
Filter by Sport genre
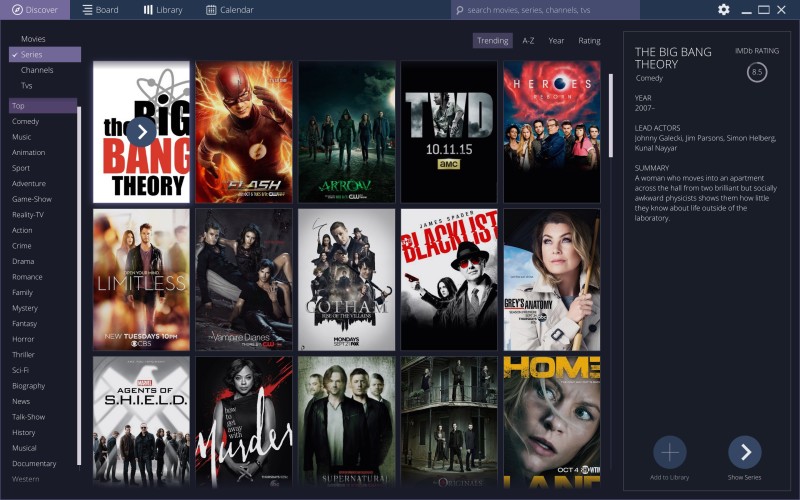click(21, 168)
